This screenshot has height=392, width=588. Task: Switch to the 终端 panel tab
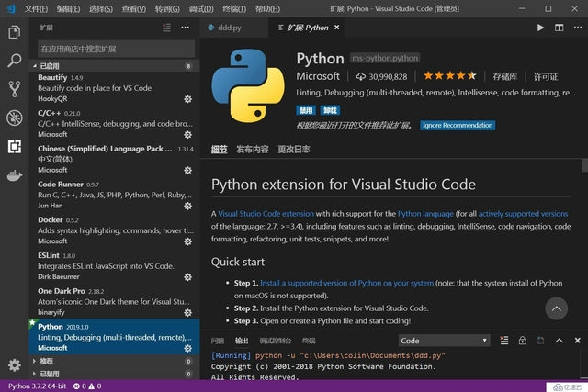(309, 341)
